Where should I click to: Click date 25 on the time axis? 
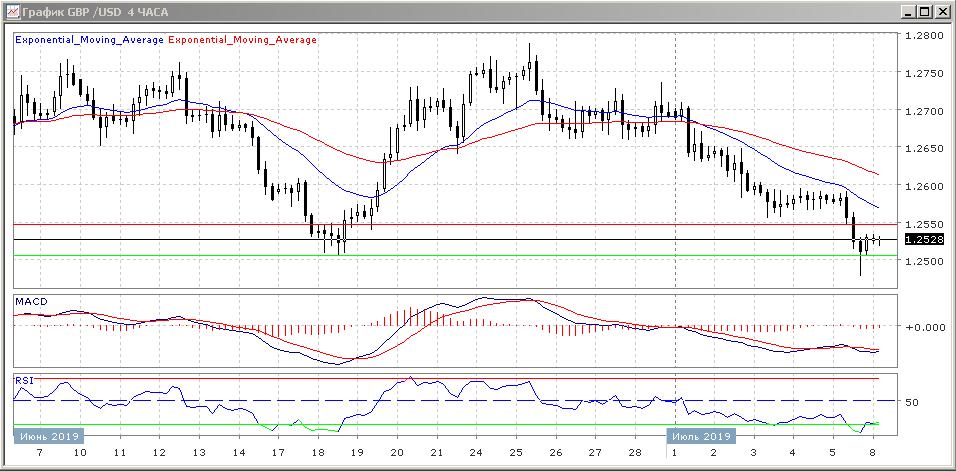pos(514,453)
